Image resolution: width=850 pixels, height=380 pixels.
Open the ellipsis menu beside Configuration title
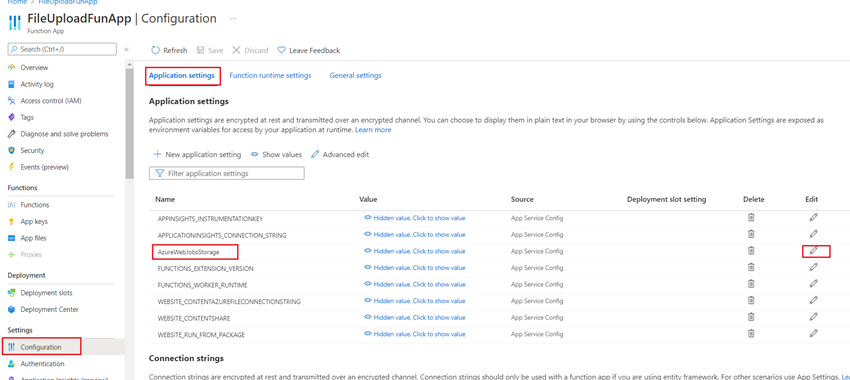click(233, 18)
